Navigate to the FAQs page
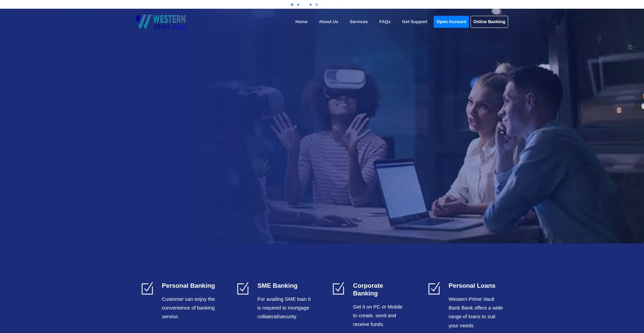 coord(385,22)
